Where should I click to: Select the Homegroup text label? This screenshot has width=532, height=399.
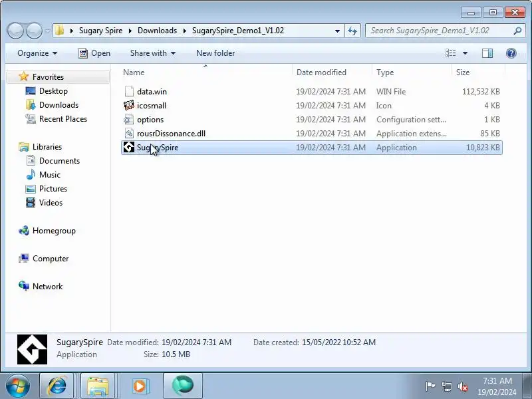[x=54, y=231]
